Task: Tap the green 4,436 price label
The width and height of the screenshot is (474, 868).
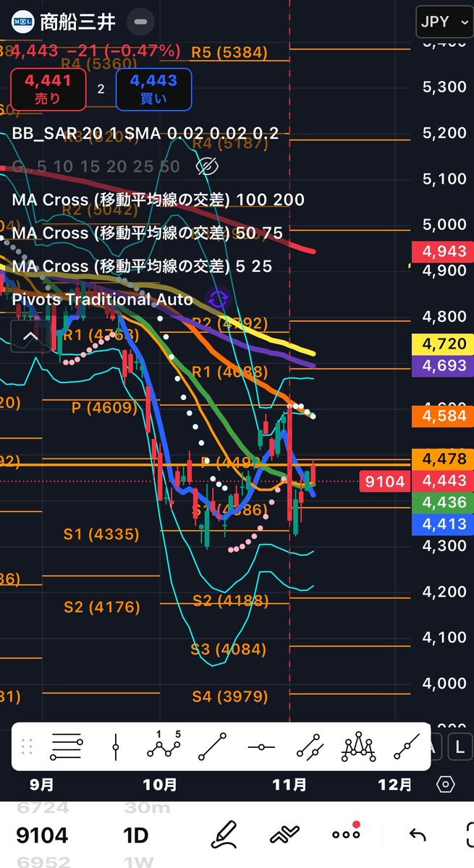Action: (x=441, y=502)
